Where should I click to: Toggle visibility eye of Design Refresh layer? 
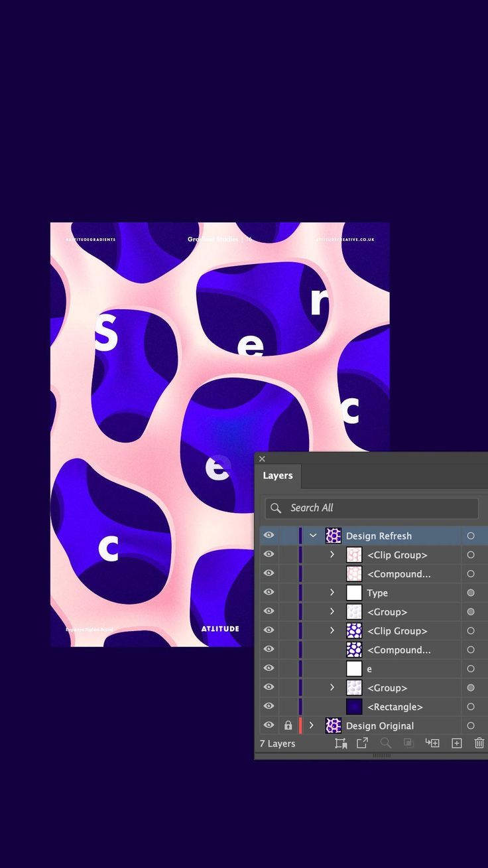click(269, 535)
